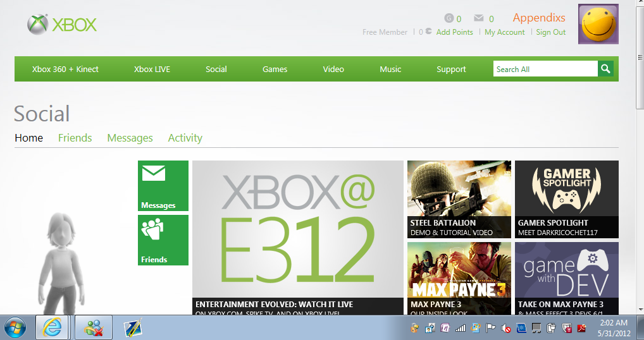Screen dimensions: 644x340
Task: Click the Microsoft Points coin icon
Action: 428,31
